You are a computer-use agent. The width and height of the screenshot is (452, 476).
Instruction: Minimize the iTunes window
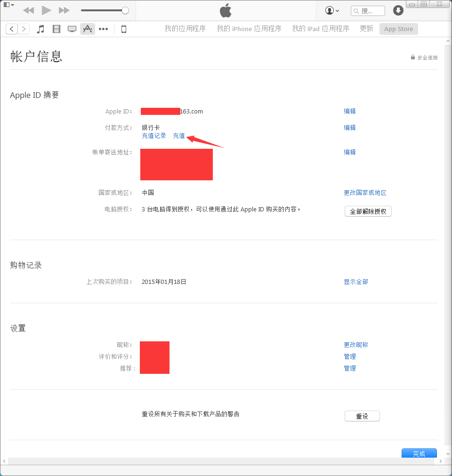coord(412,4)
